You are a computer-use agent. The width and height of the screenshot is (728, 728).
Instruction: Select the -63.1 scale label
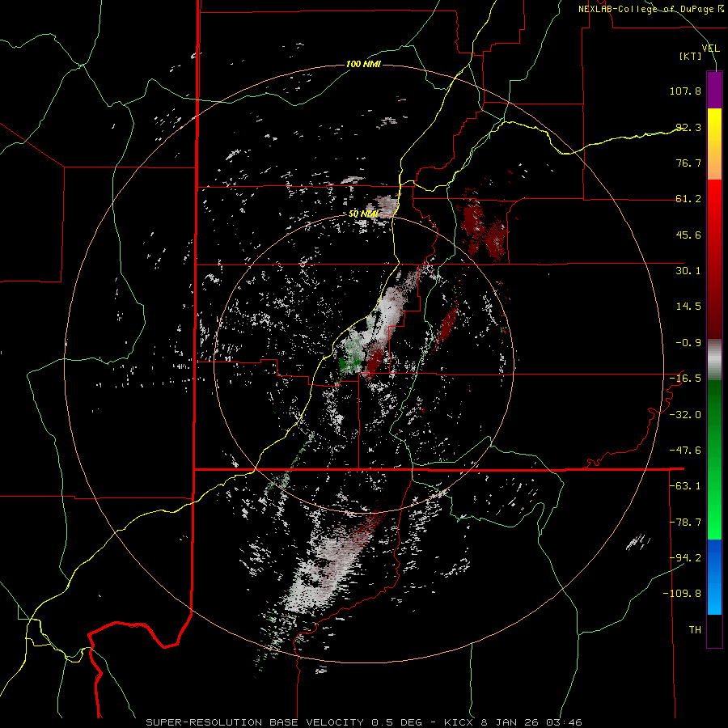point(685,486)
